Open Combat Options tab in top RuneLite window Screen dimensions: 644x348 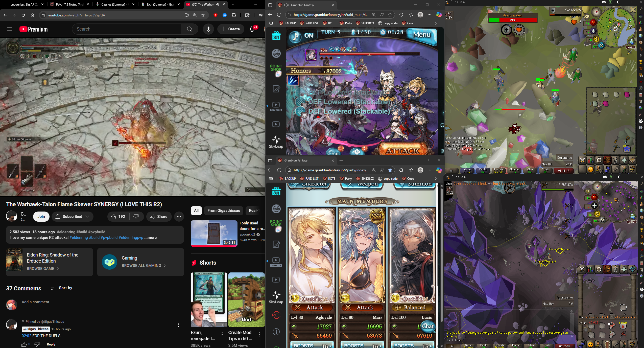582,160
